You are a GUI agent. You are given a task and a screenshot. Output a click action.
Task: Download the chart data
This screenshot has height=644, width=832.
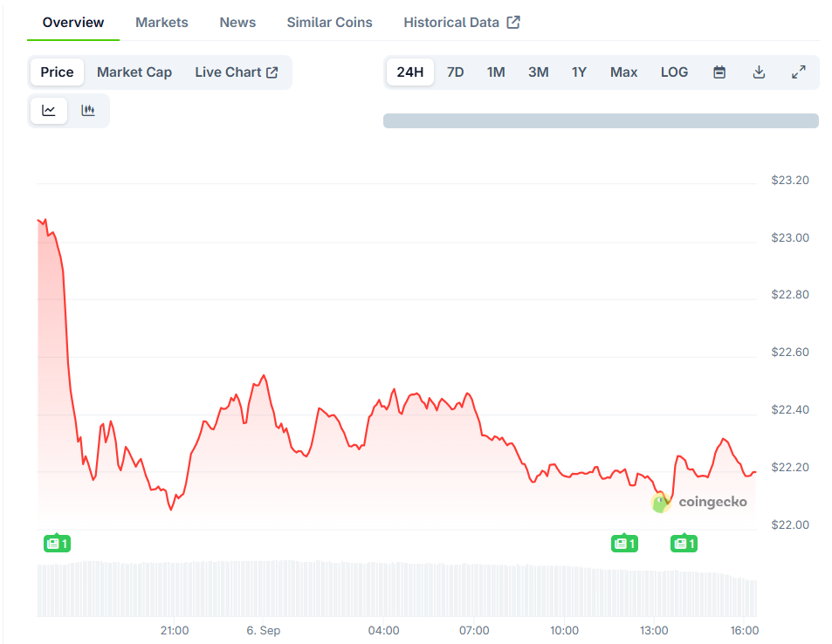point(759,72)
